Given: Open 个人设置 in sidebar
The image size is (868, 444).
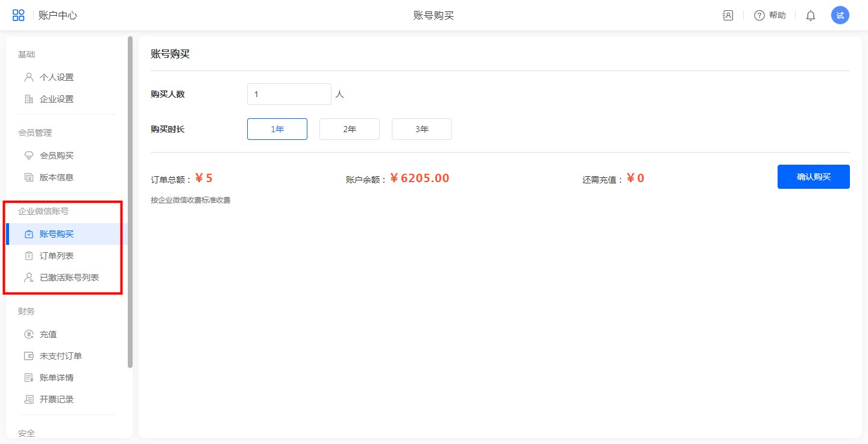Looking at the screenshot, I should 56,77.
